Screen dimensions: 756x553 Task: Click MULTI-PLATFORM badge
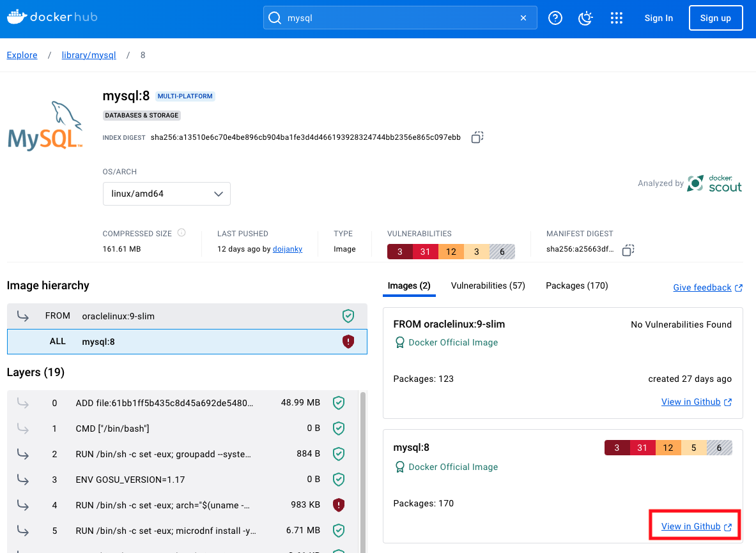click(x=185, y=96)
